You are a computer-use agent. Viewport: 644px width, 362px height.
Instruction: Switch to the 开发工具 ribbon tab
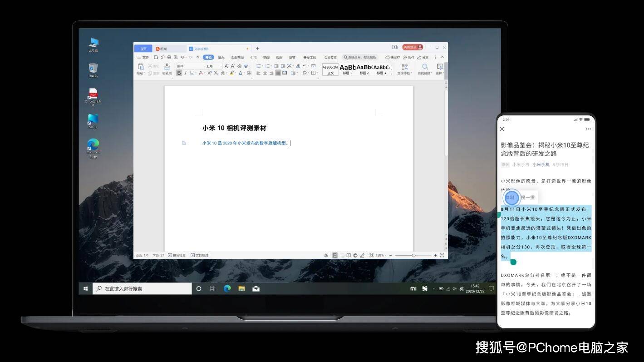point(310,57)
